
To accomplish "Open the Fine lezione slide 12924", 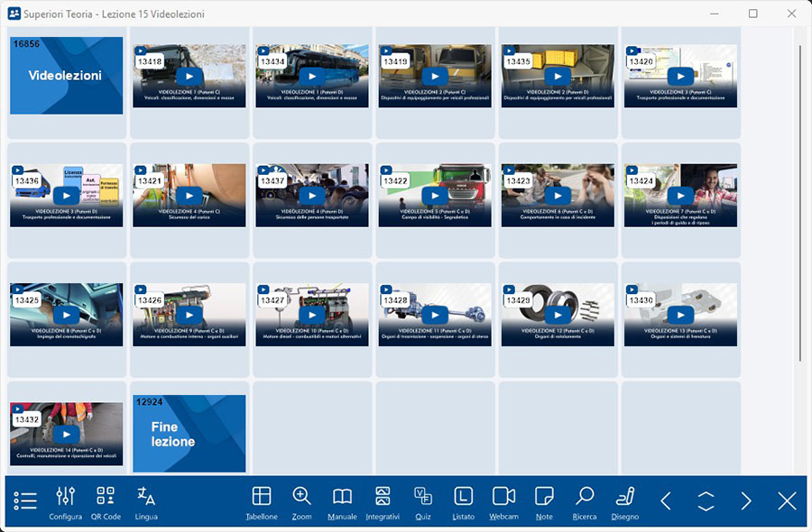I will click(x=189, y=434).
